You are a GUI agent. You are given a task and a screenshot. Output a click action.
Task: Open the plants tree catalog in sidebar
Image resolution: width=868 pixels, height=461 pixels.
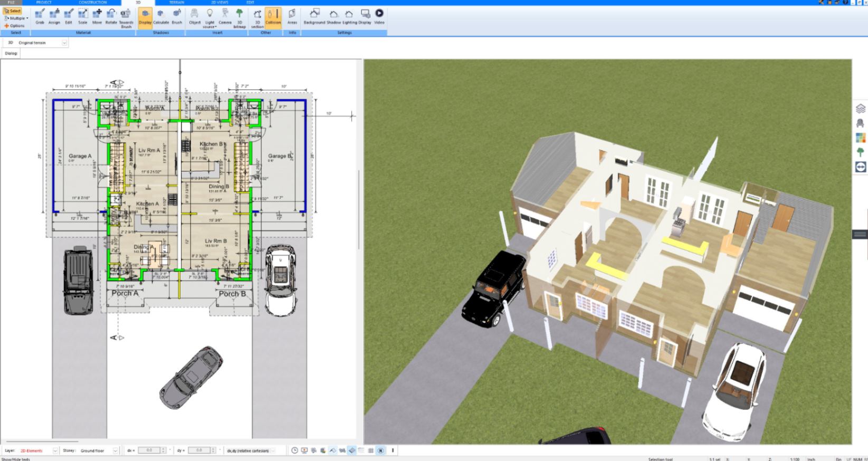(x=861, y=152)
